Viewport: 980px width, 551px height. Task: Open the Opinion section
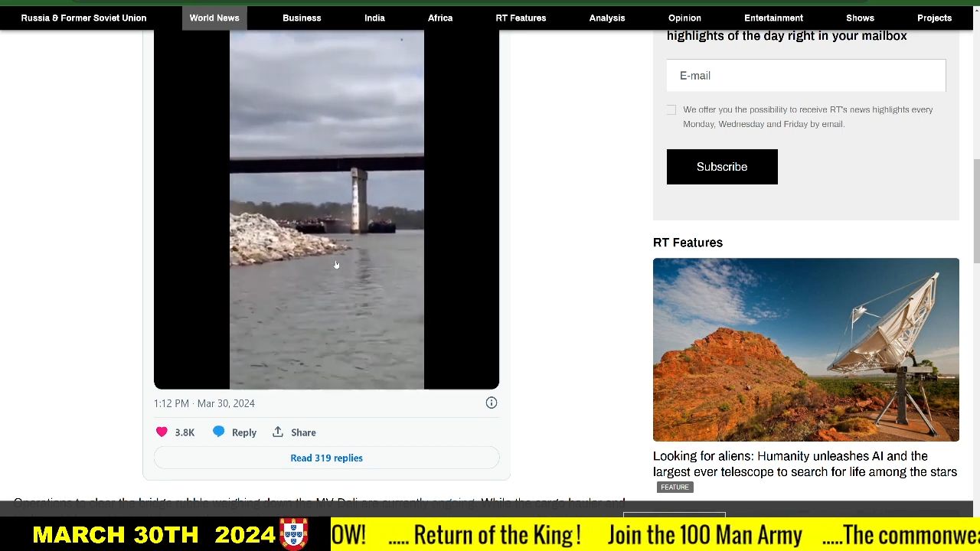[x=684, y=18]
